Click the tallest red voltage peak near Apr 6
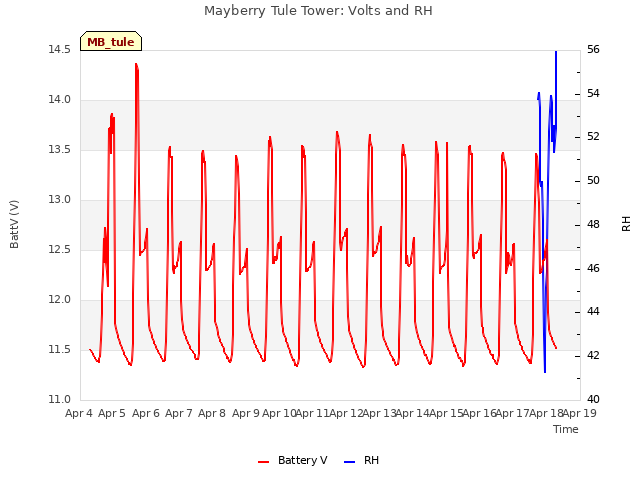This screenshot has height=480, width=640. pos(136,65)
